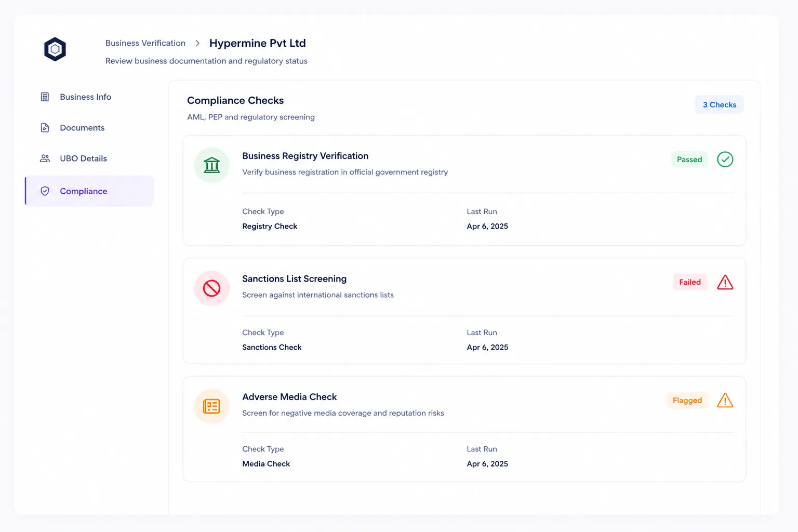The width and height of the screenshot is (798, 532).
Task: Click the Passed status badge
Action: (689, 159)
